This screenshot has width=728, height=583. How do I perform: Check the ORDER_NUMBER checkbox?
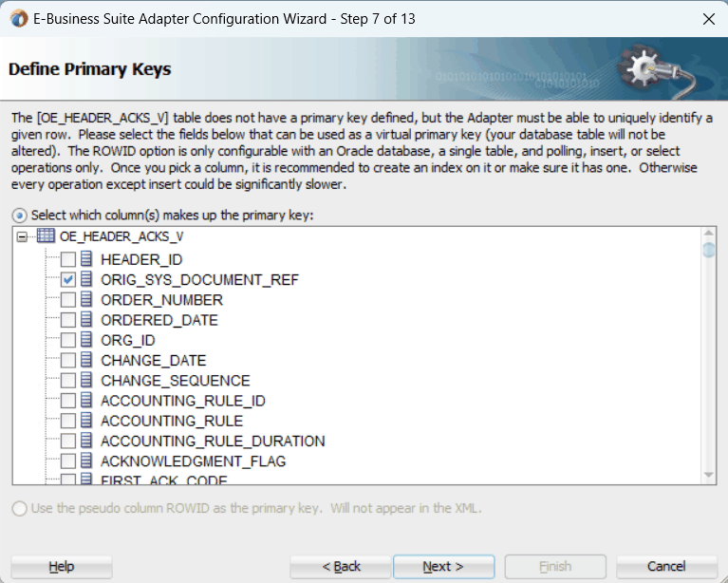(68, 300)
